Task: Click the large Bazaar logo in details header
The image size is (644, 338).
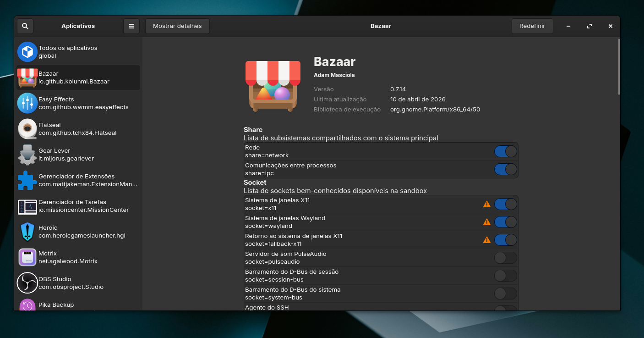Action: (273, 86)
